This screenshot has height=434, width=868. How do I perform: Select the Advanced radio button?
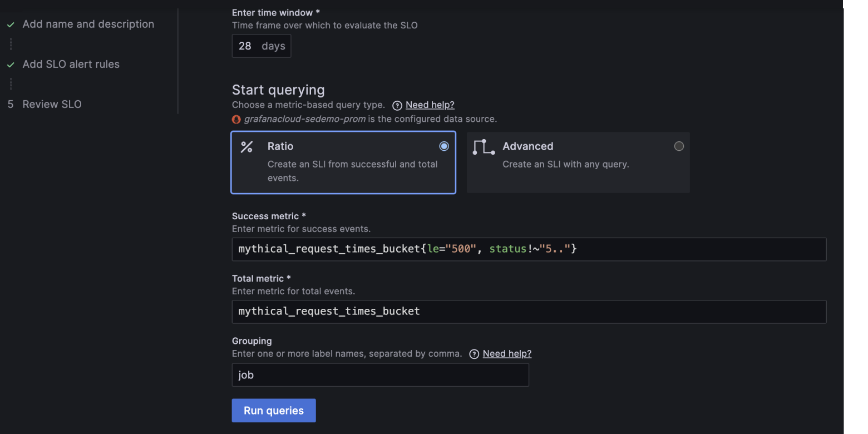pos(679,146)
